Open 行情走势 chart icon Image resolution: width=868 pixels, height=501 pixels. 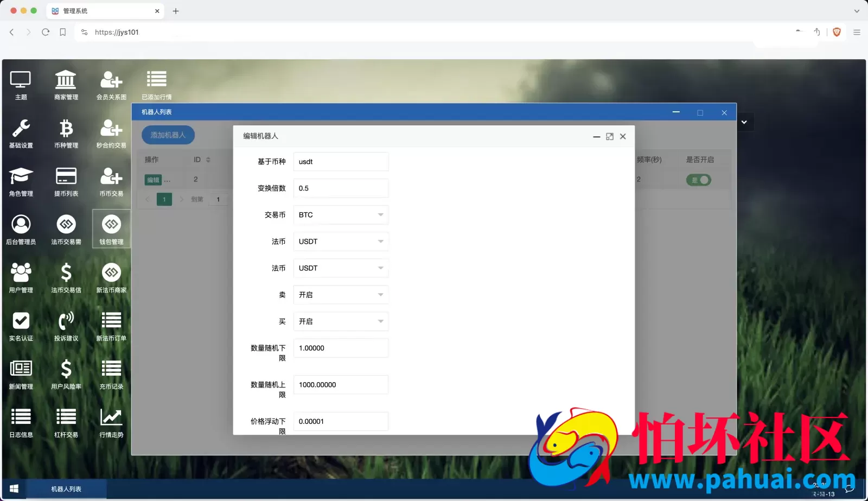[x=111, y=423]
